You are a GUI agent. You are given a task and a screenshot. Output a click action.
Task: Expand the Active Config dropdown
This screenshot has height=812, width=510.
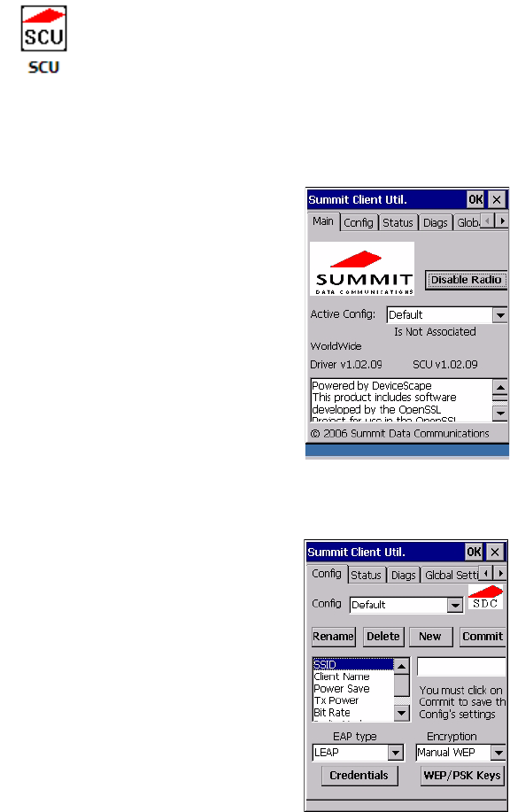499,315
